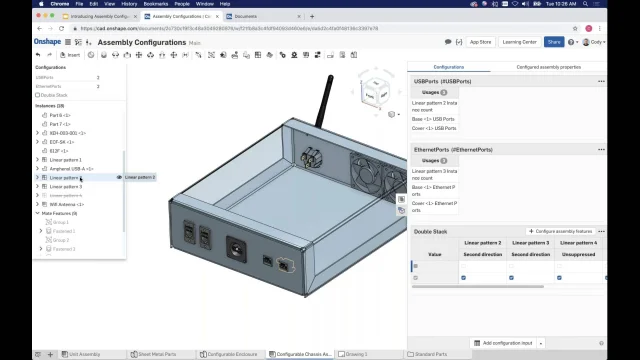Expand Linear pattern 1 in instance list

point(38,160)
